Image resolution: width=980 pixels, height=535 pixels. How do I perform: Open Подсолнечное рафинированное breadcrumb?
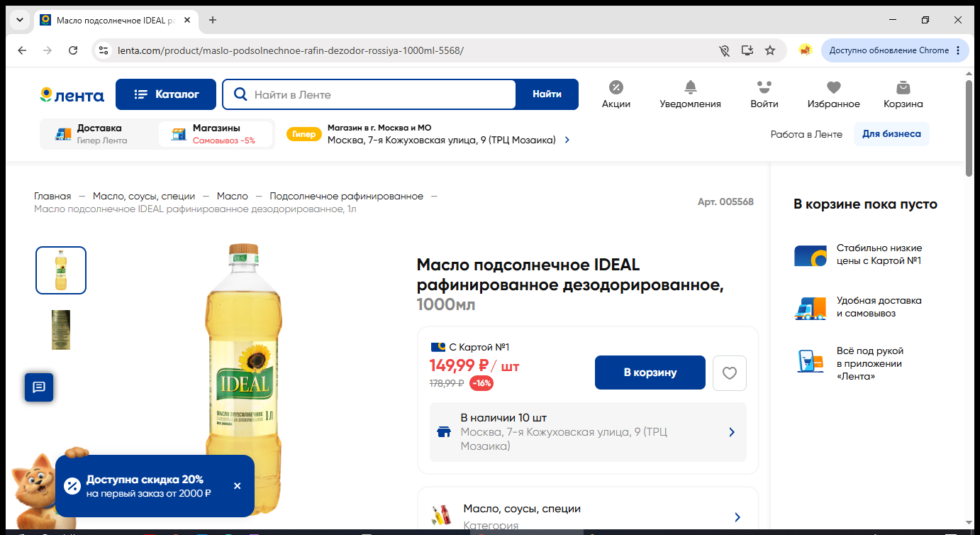(x=346, y=196)
